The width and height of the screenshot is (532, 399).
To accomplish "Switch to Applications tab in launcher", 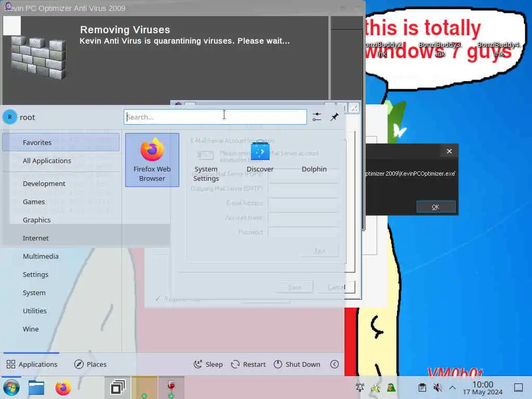I will click(32, 364).
